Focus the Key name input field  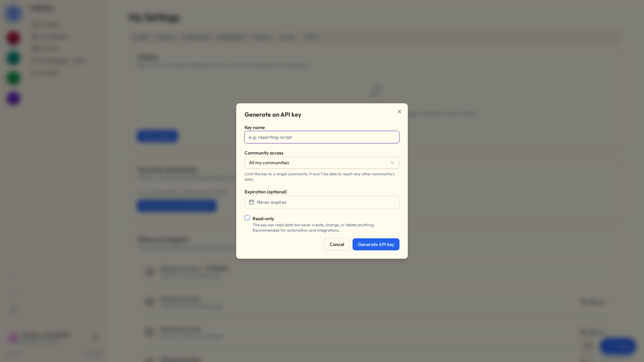(x=322, y=137)
